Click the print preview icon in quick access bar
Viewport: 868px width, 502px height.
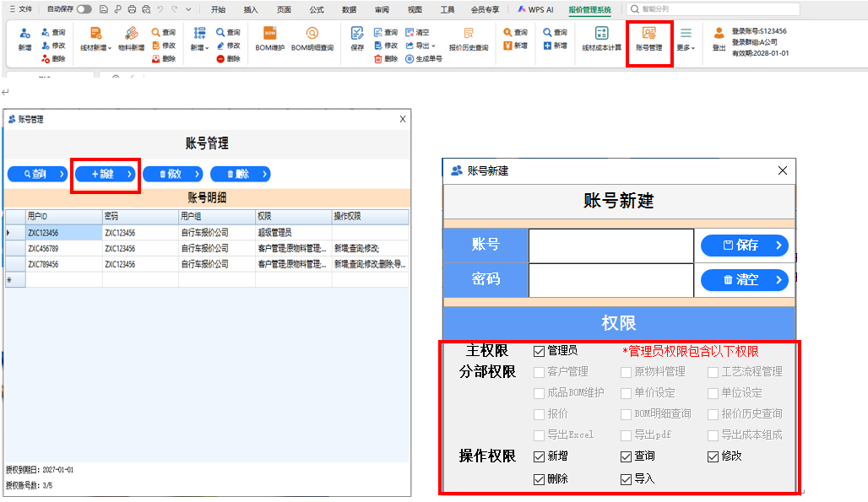tap(146, 8)
